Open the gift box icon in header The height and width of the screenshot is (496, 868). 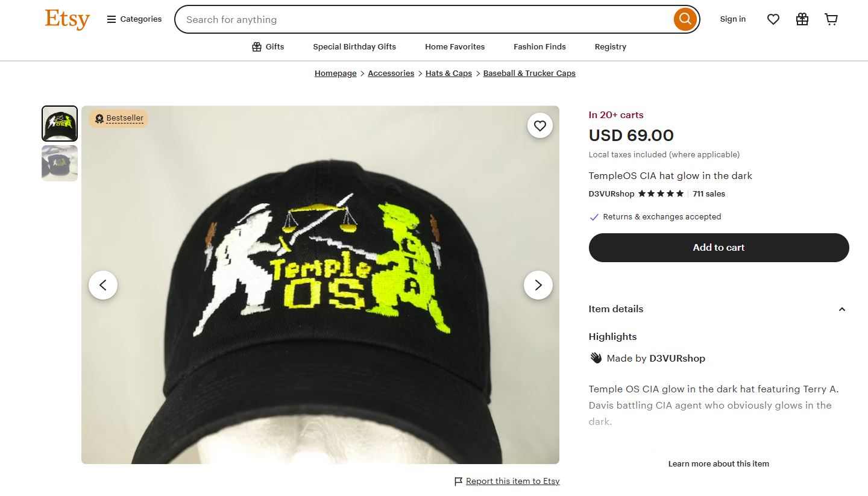(x=802, y=19)
